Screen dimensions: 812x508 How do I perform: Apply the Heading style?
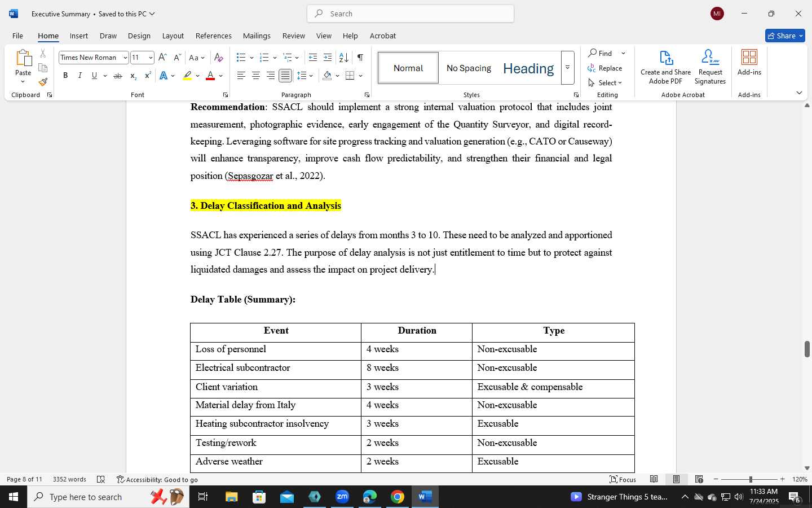[x=528, y=68]
